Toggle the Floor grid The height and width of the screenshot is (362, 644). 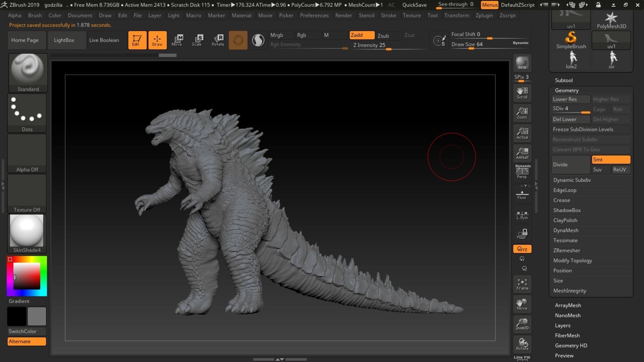tap(522, 193)
